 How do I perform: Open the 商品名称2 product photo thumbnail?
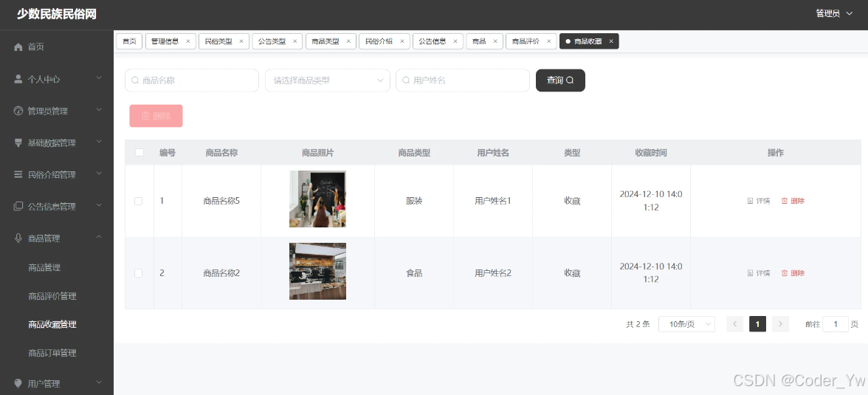317,272
